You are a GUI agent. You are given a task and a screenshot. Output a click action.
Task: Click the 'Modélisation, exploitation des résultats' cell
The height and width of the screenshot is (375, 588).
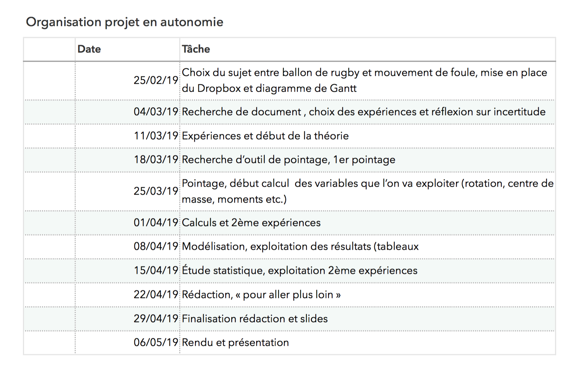click(300, 246)
